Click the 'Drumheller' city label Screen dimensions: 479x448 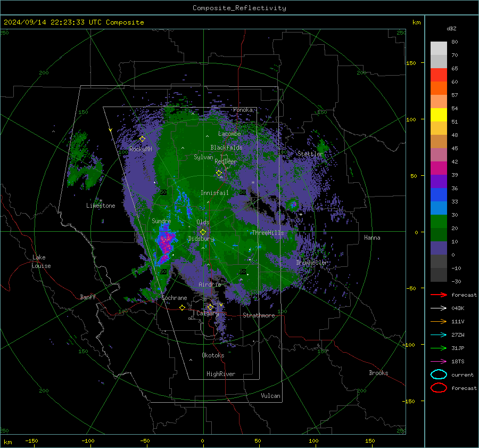312,263
